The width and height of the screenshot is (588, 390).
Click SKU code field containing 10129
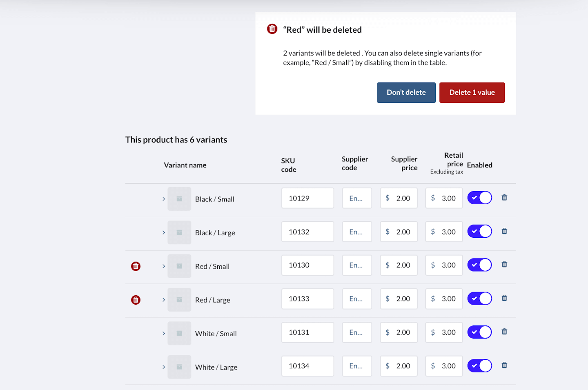[307, 198]
